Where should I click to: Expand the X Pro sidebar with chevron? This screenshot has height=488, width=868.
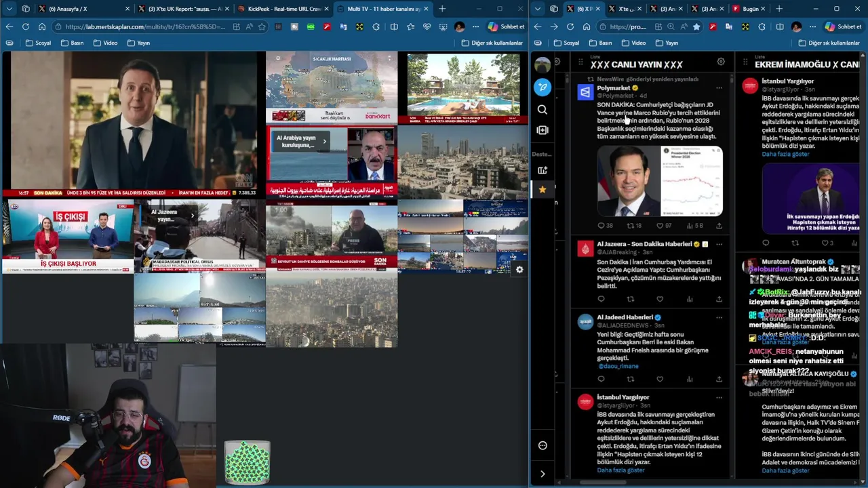click(x=542, y=474)
